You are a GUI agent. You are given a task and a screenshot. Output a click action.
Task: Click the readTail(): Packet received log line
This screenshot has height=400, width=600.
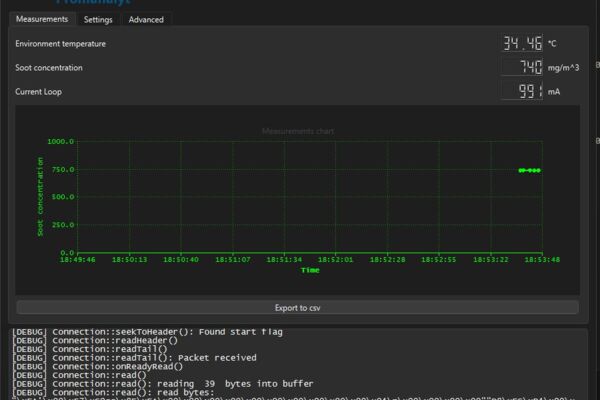coord(134,358)
